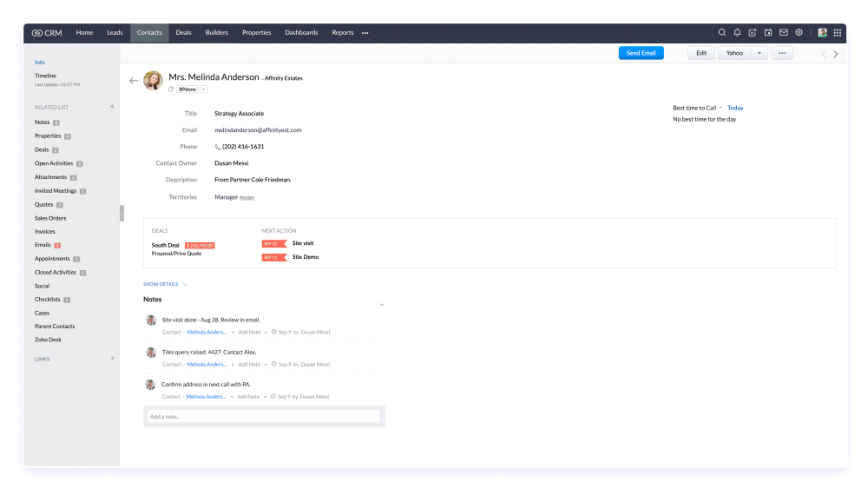This screenshot has width=868, height=489.
Task: Open the global search icon
Action: pos(721,33)
